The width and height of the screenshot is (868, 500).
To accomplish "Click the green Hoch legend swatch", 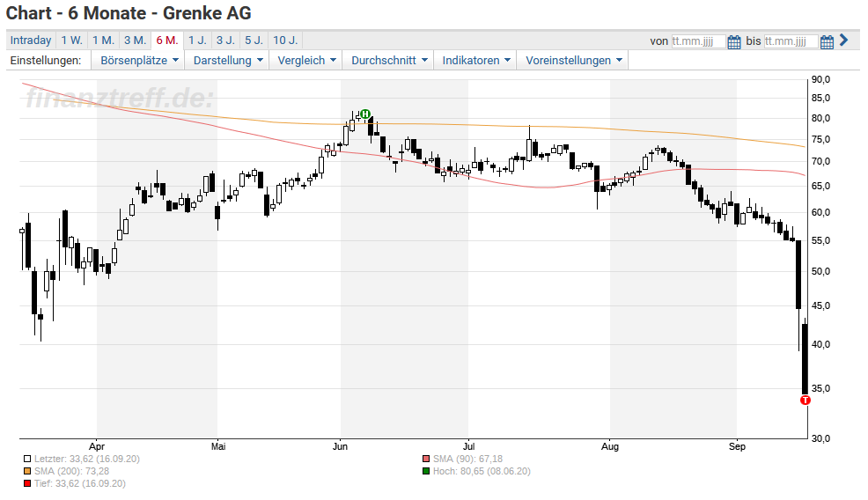I will click(x=426, y=471).
